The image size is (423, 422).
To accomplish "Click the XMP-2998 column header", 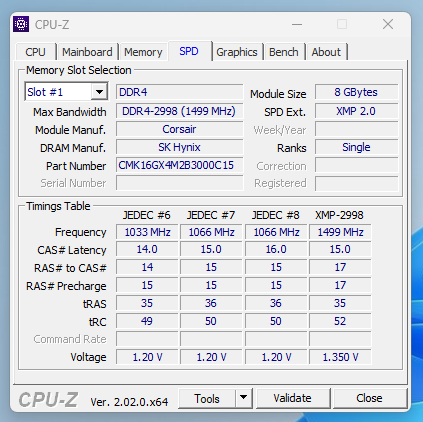I will pos(339,215).
